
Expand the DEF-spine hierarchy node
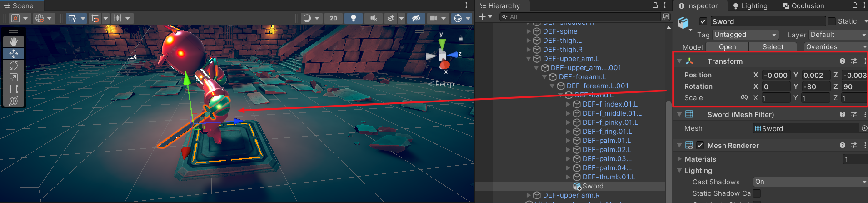coord(529,31)
